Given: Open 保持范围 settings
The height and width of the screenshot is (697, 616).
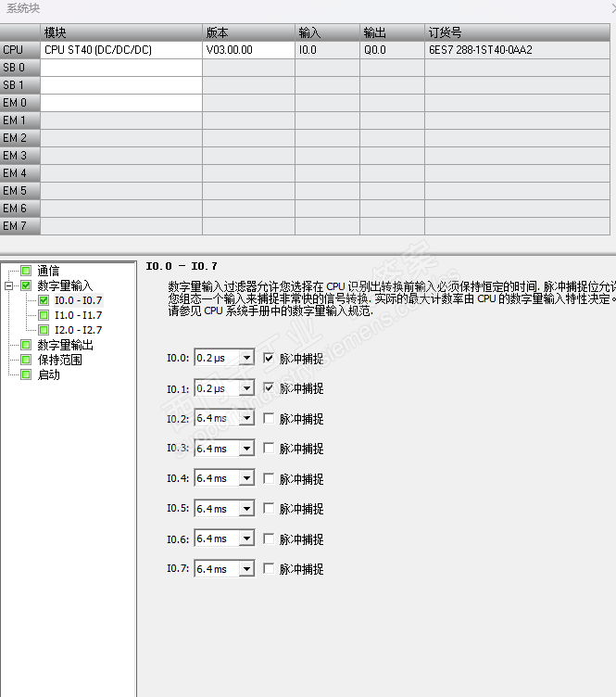Looking at the screenshot, I should click(x=59, y=360).
